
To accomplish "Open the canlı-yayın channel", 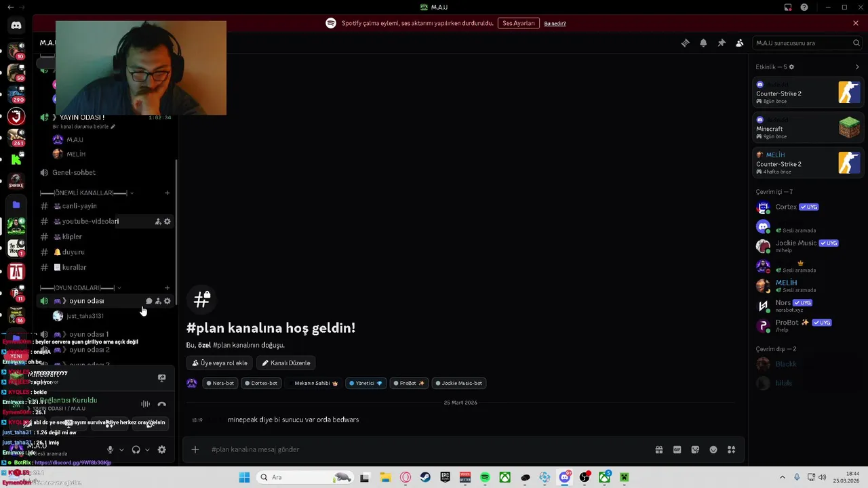I will 105,206.
